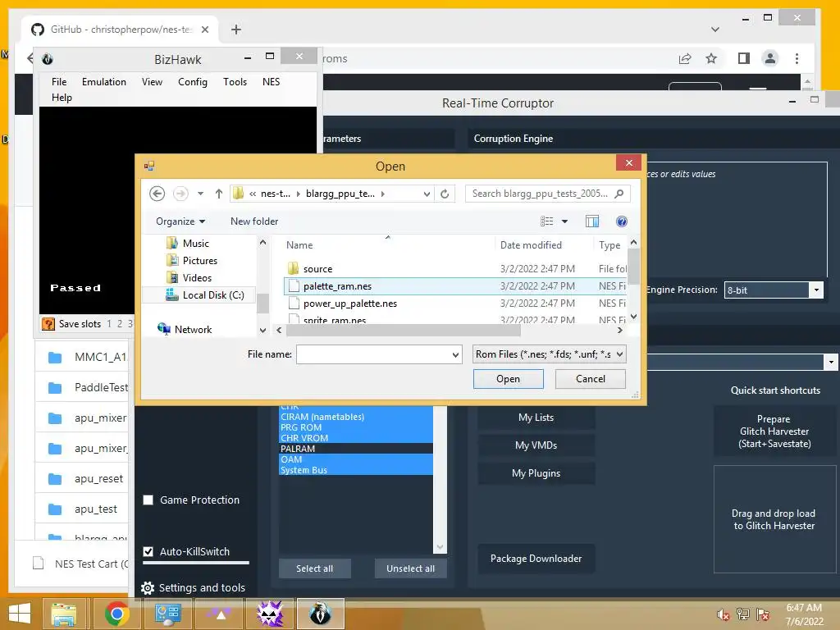Deselect OAM in the memory domain list
Viewport: 840px width, 630px height.
pos(356,459)
